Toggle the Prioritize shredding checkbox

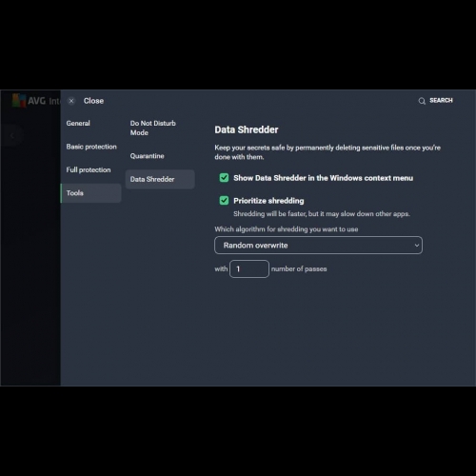coord(224,201)
